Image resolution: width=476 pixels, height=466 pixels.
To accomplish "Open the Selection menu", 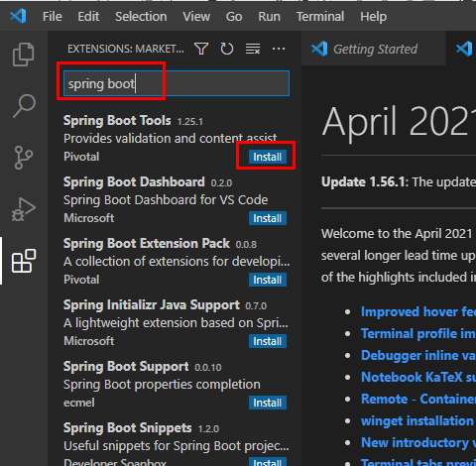I will [141, 17].
